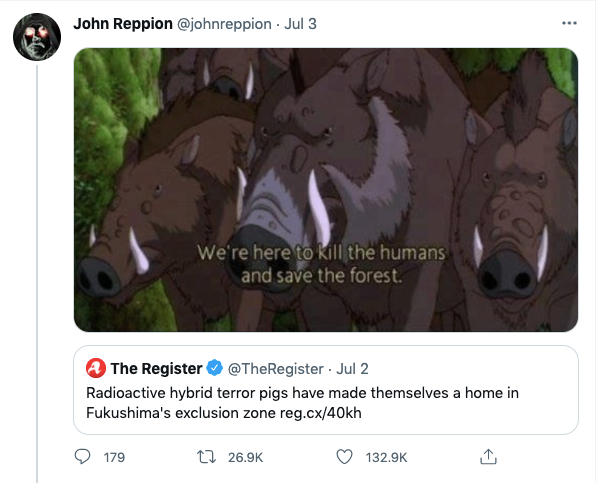Click the 179 replies count
Viewport: 597px width, 483px height.
point(114,457)
